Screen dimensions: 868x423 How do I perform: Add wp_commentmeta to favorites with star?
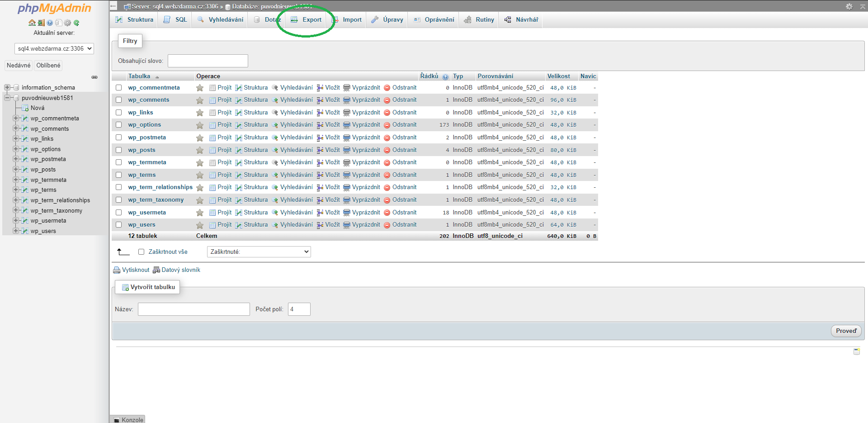coord(200,88)
